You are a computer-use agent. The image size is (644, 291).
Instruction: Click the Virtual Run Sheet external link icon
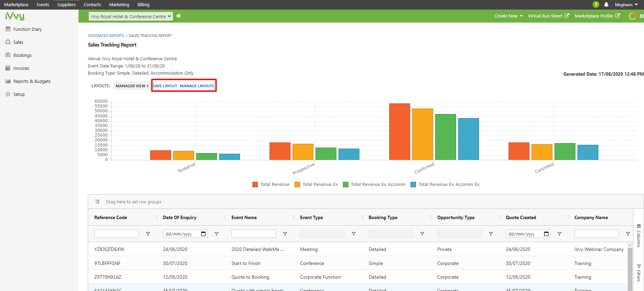pyautogui.click(x=567, y=16)
